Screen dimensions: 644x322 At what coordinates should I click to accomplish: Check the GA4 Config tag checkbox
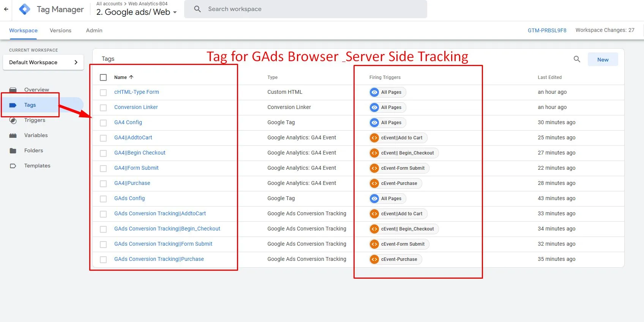pos(103,123)
